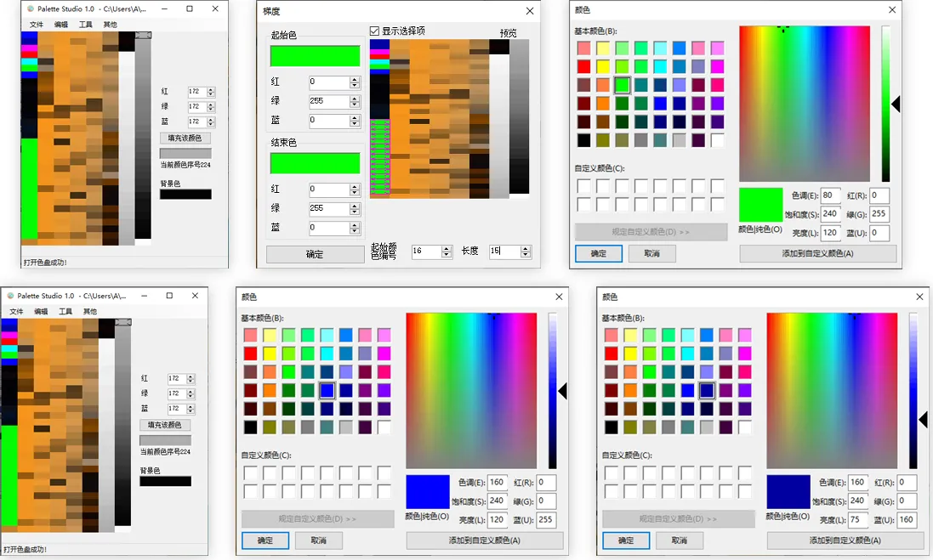Decrease 结束色 蓝 value with down arrow
Screen dimensions: 933x560
pos(355,230)
